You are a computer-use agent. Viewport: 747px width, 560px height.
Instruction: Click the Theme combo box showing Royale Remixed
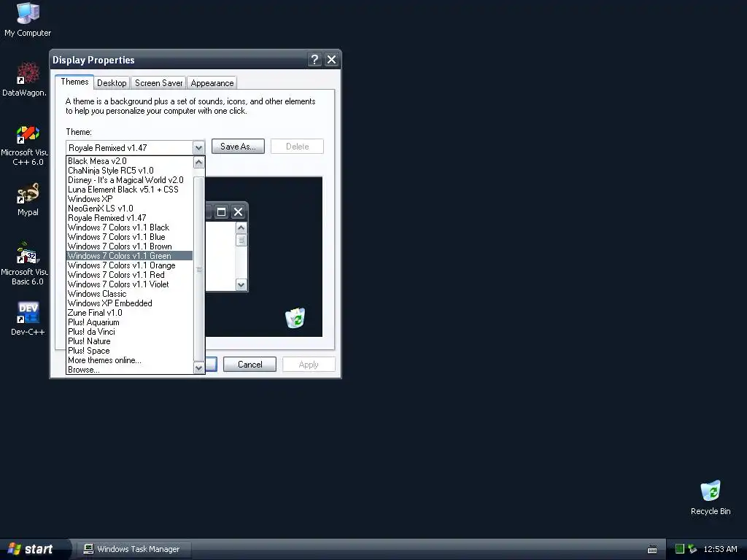click(x=135, y=147)
